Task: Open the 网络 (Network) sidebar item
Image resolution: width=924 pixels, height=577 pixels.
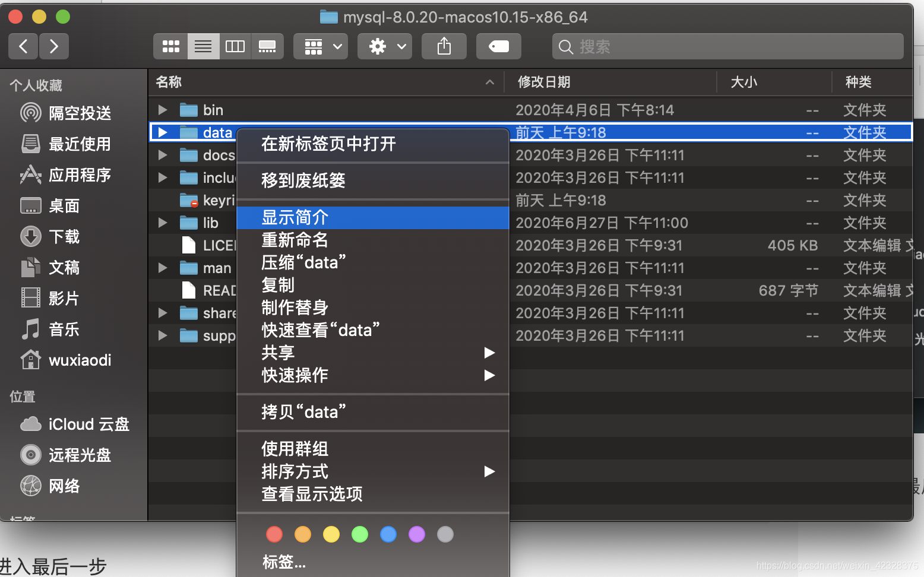Action: (x=64, y=486)
